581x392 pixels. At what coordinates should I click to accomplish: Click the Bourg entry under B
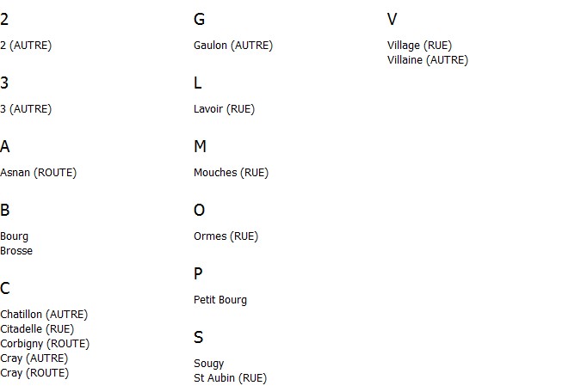[14, 236]
